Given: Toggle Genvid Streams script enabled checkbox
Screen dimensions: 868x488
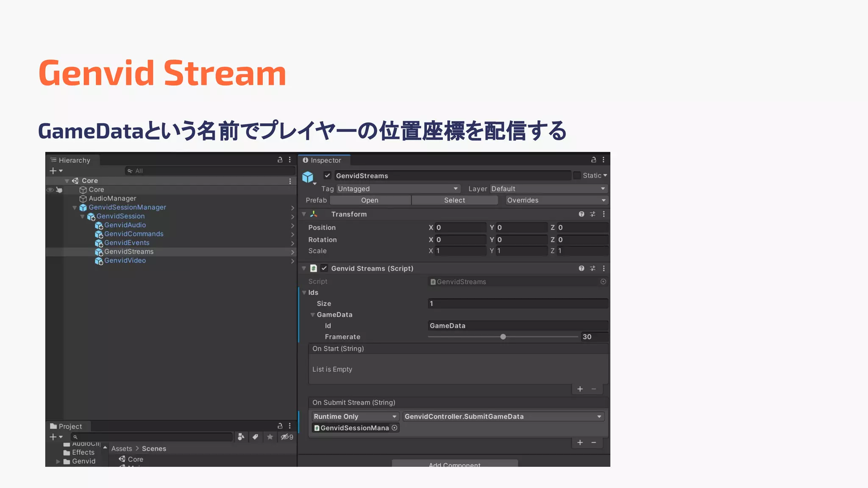Looking at the screenshot, I should click(x=324, y=268).
